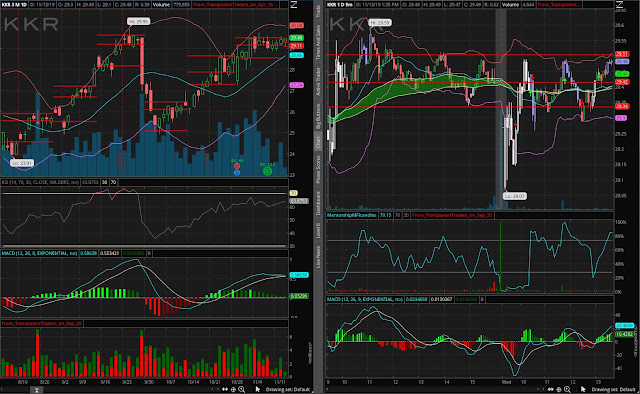Click the crosshair icon under right chart
Screen dimensions: 640x394
click(x=559, y=389)
